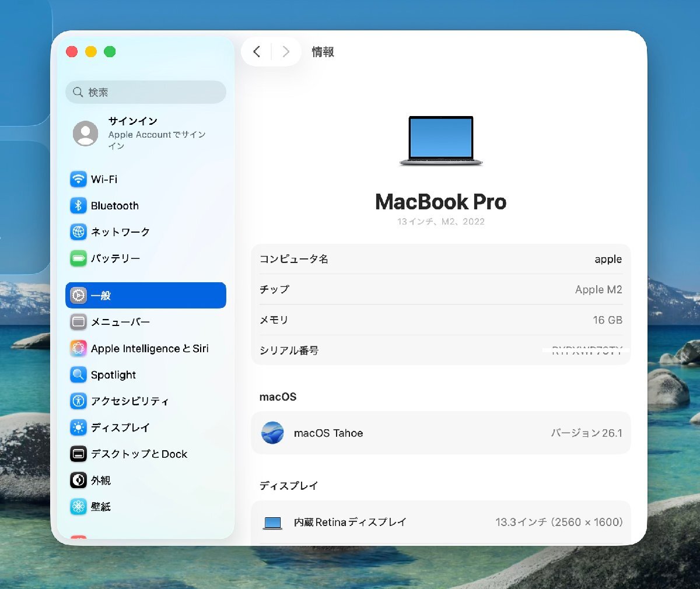The width and height of the screenshot is (700, 589).
Task: Click the gear icon beside 一般
Action: point(78,295)
